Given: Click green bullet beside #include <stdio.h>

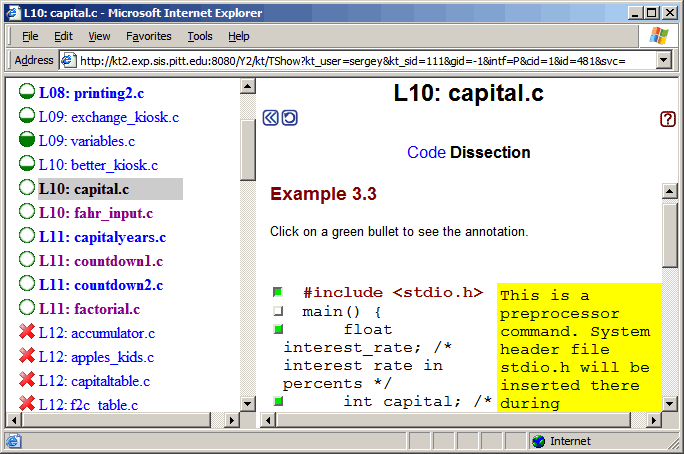Looking at the screenshot, I should 277,292.
